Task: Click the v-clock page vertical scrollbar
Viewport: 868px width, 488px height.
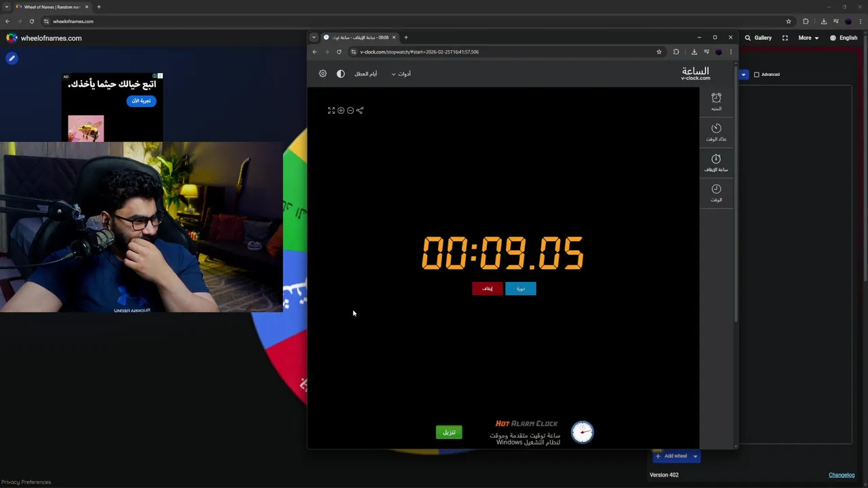Action: click(736, 193)
